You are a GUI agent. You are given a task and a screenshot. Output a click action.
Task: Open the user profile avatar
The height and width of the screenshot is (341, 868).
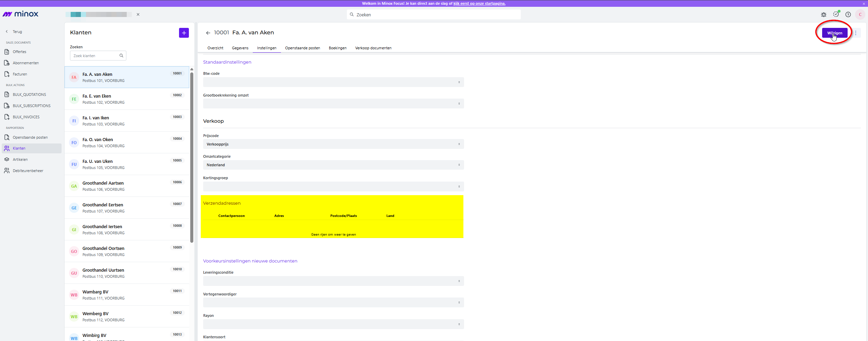[x=860, y=15]
